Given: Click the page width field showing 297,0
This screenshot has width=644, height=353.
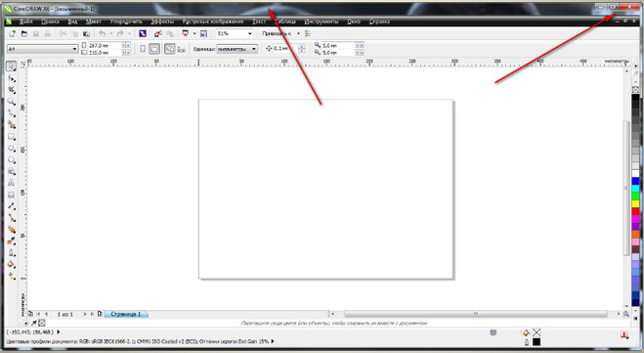Looking at the screenshot, I should (105, 45).
